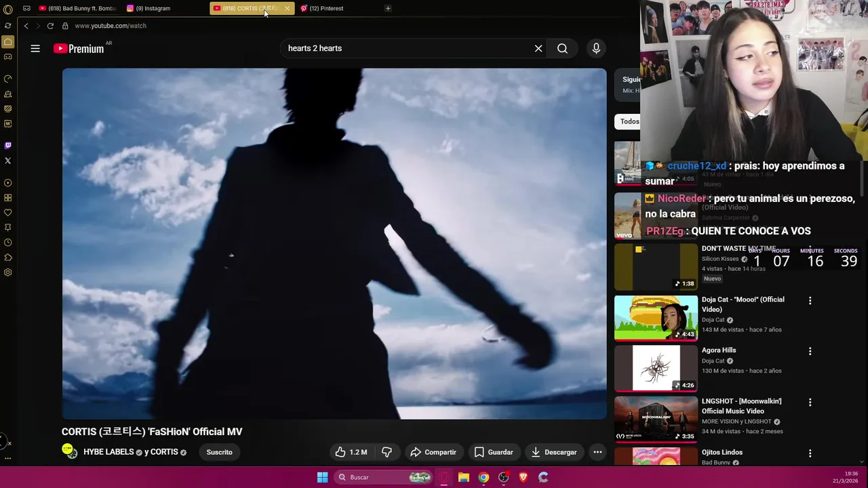Select the Todos filter chip

pyautogui.click(x=628, y=121)
